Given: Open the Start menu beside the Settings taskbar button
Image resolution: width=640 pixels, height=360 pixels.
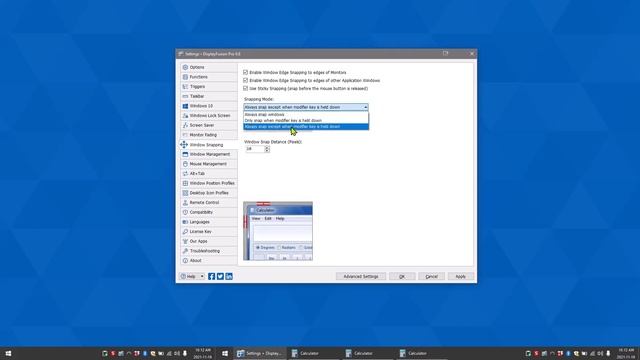Looking at the screenshot, I should coord(225,353).
